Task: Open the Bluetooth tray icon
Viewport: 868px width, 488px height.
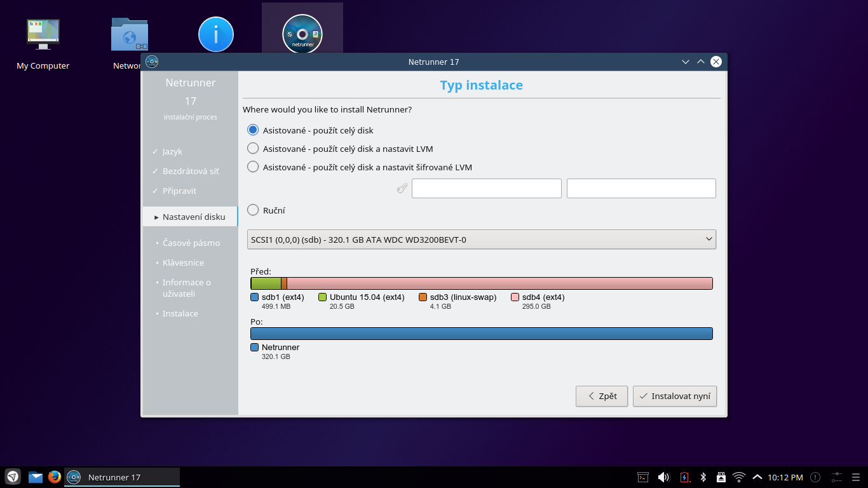Action: click(x=703, y=477)
